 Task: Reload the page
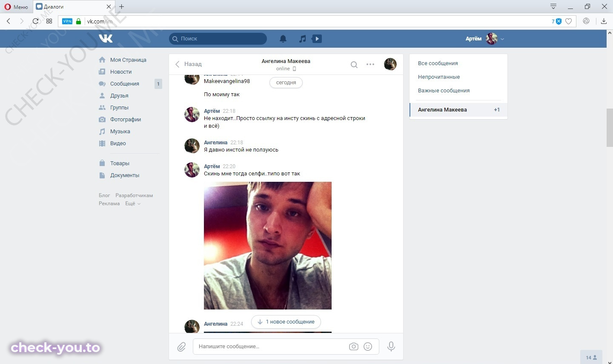[x=35, y=21]
